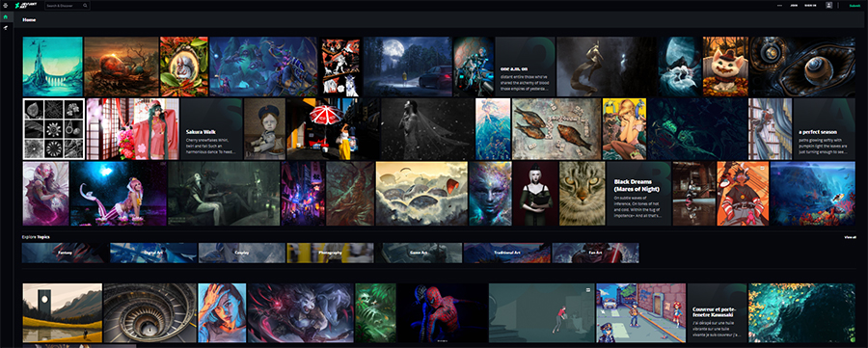Open the Sakura Walk poem card
Viewport: 868px width, 348px height.
pos(212,129)
